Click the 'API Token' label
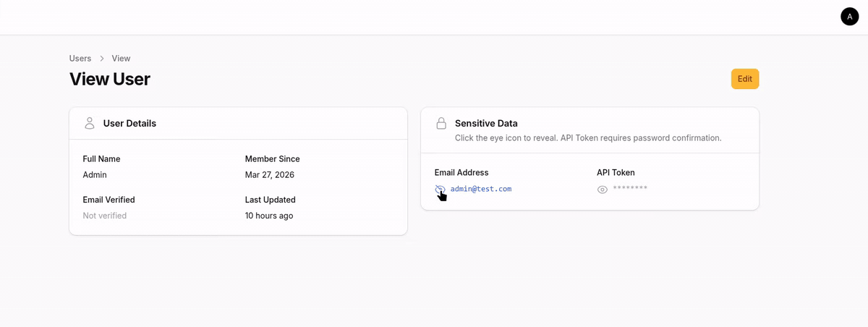The width and height of the screenshot is (868, 327). 616,173
